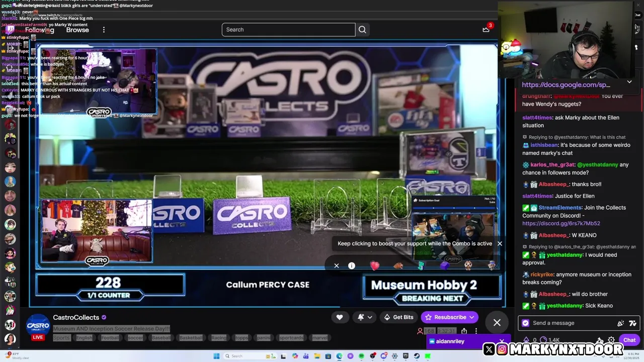This screenshot has height=362, width=644.
Task: Show Combo info icon details
Action: tap(352, 265)
